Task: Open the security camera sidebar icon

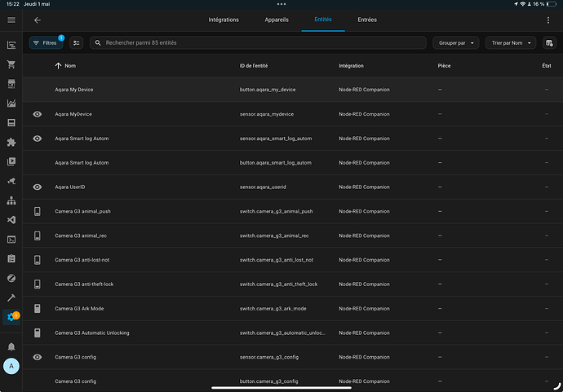Action: (11, 181)
